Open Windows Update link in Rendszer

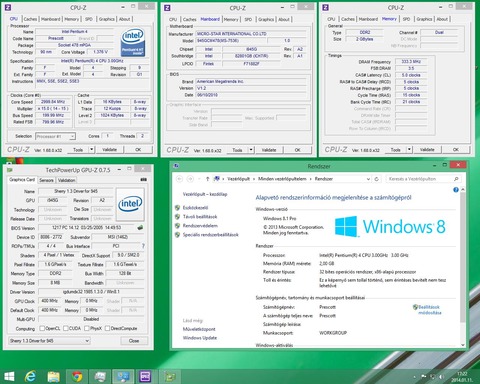pos(200,338)
